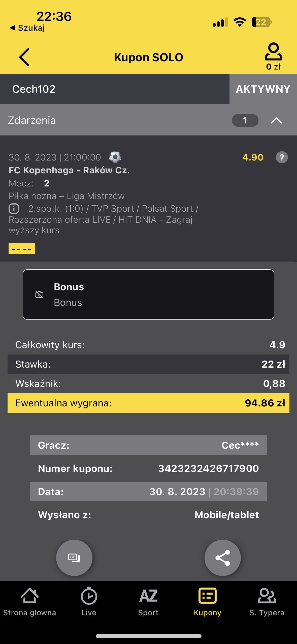297x644 pixels.
Task: Go to Strona glowna tab
Action: (x=29, y=602)
